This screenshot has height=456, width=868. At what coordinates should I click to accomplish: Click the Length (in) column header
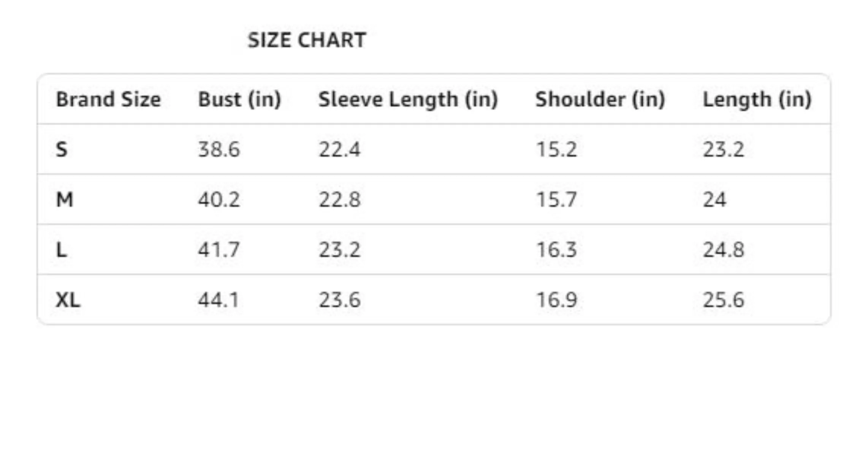pos(757,100)
